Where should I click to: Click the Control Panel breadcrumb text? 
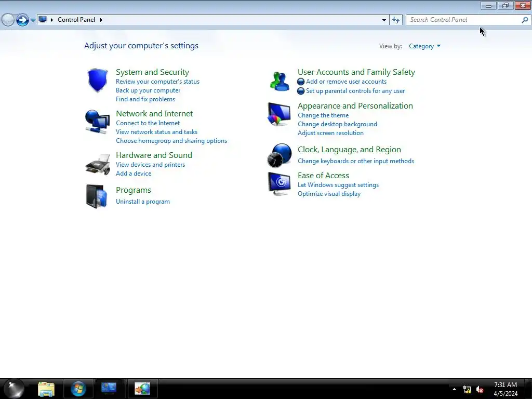pos(76,20)
